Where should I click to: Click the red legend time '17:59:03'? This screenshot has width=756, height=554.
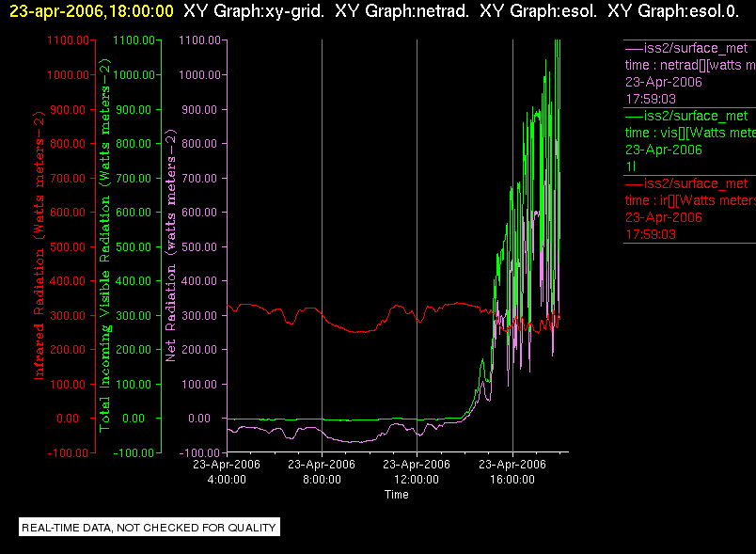coord(651,234)
